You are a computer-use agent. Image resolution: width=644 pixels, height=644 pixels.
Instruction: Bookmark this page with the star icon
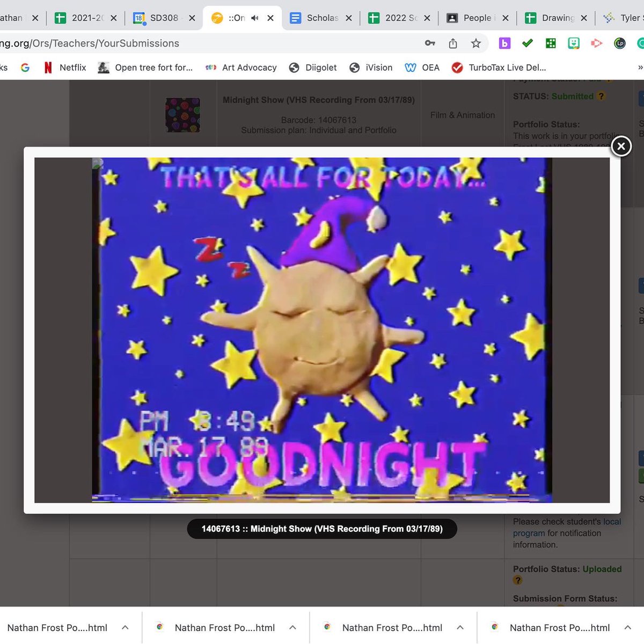pyautogui.click(x=475, y=43)
